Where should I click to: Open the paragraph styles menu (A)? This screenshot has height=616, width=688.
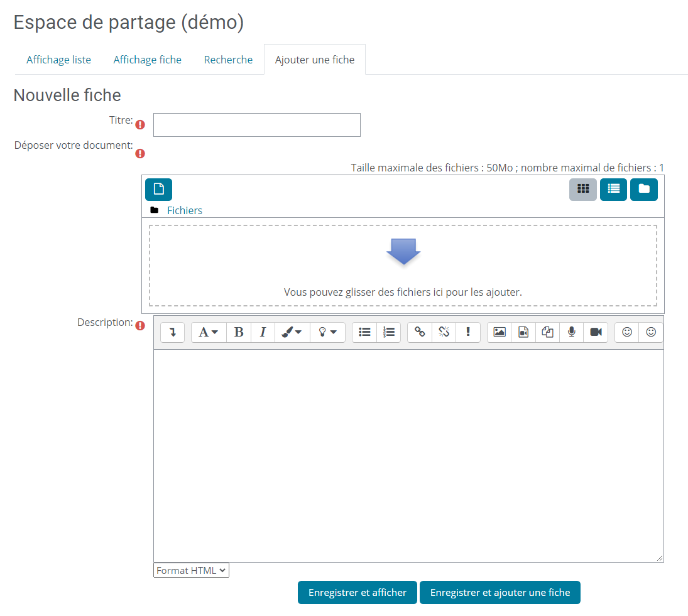(x=209, y=332)
